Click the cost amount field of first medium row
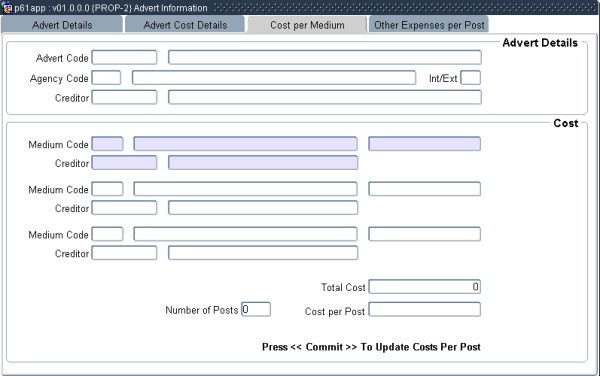 point(424,144)
